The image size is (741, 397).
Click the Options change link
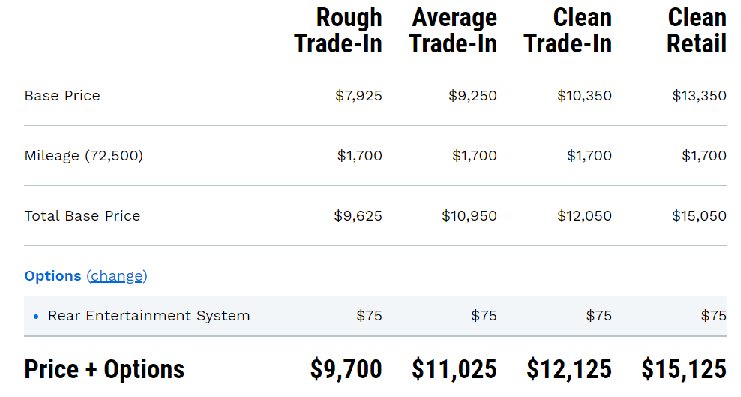click(x=117, y=276)
